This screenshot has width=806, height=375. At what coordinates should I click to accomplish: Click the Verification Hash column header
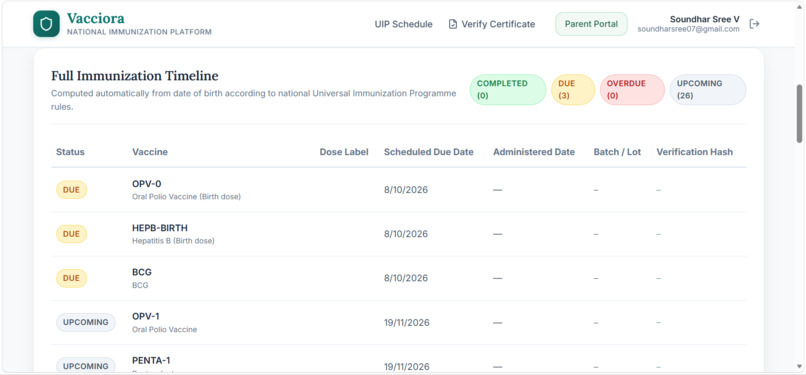694,152
